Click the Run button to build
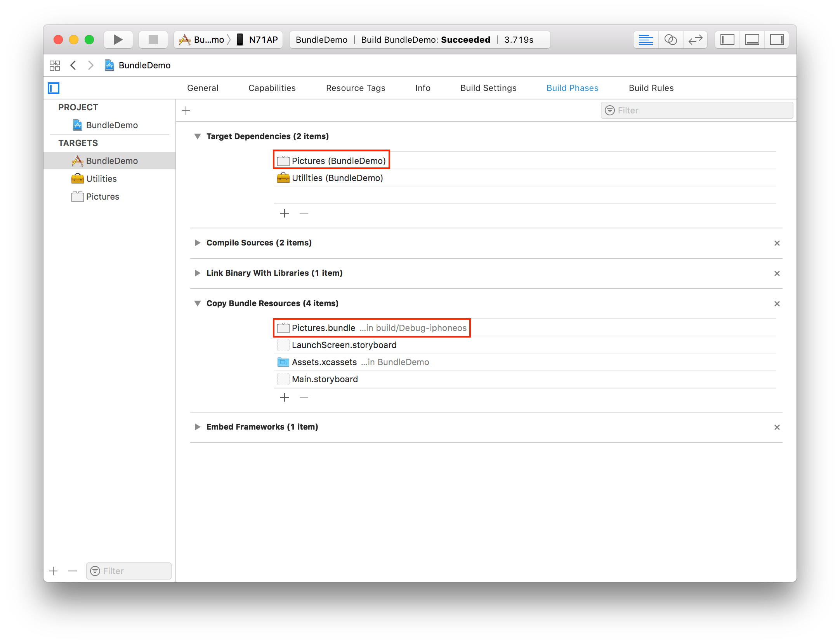This screenshot has height=644, width=840. click(118, 39)
